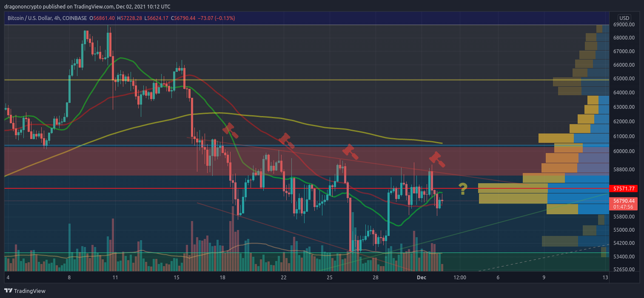The image size is (644, 298).
Task: Click the 64000.00 price axis label
Action: [624, 93]
